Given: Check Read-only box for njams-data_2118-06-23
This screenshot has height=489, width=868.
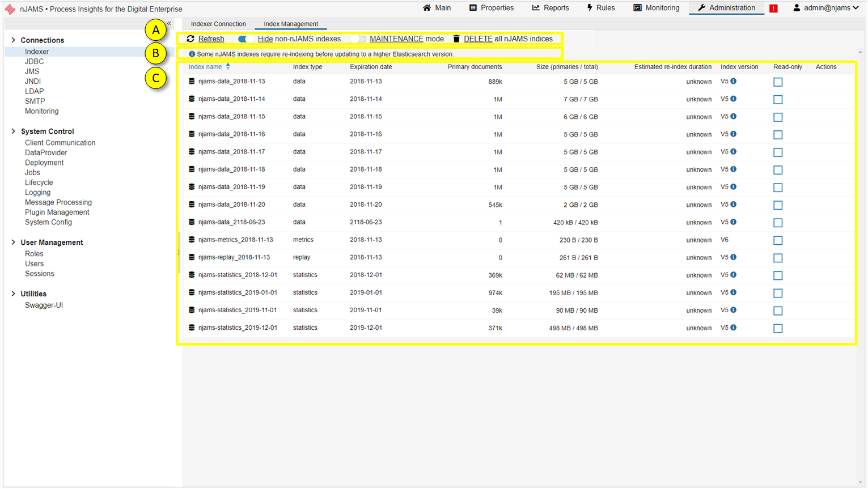Looking at the screenshot, I should click(x=778, y=223).
